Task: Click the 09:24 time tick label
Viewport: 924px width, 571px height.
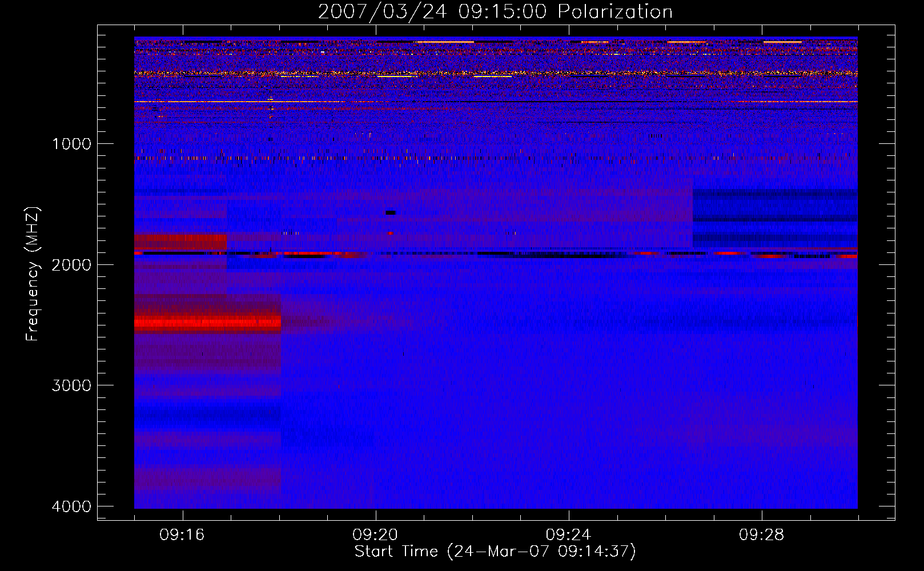Action: 568,535
